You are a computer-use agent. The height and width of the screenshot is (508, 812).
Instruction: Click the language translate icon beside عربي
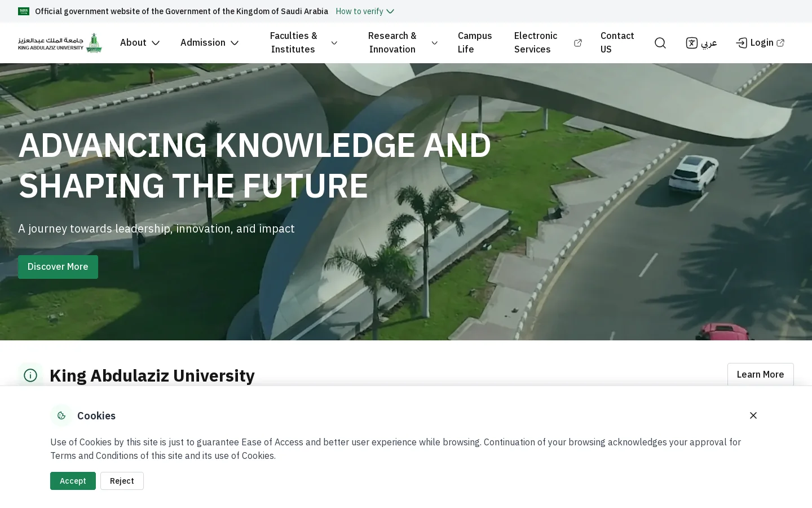click(692, 43)
